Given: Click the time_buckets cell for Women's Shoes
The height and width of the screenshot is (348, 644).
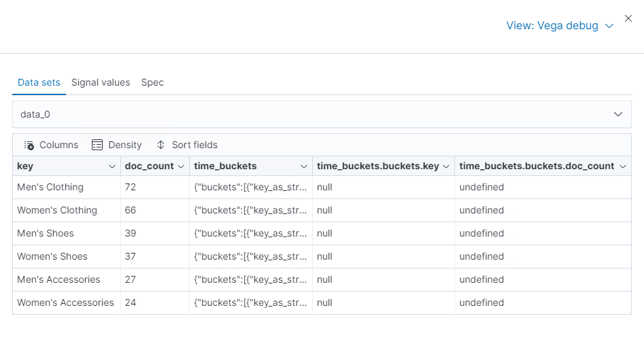Looking at the screenshot, I should (250, 256).
